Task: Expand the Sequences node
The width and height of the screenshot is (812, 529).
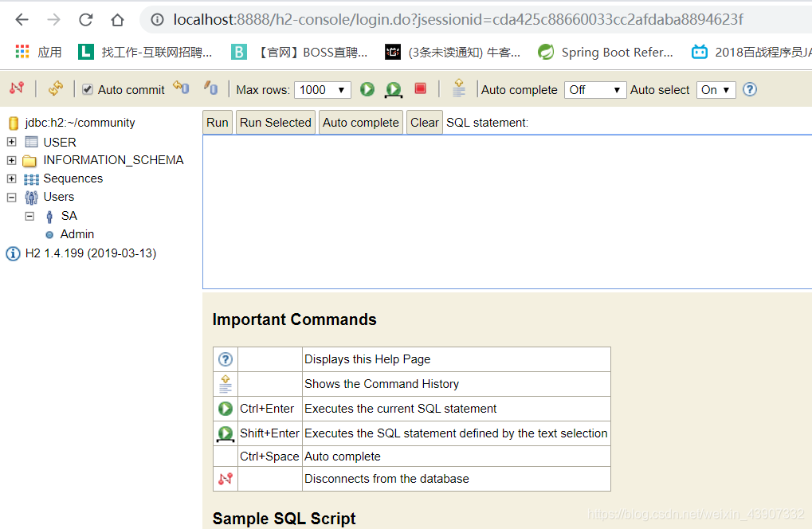Action: pyautogui.click(x=11, y=178)
